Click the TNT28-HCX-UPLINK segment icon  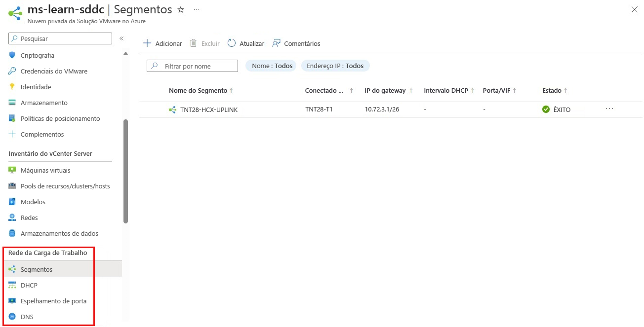pyautogui.click(x=172, y=109)
